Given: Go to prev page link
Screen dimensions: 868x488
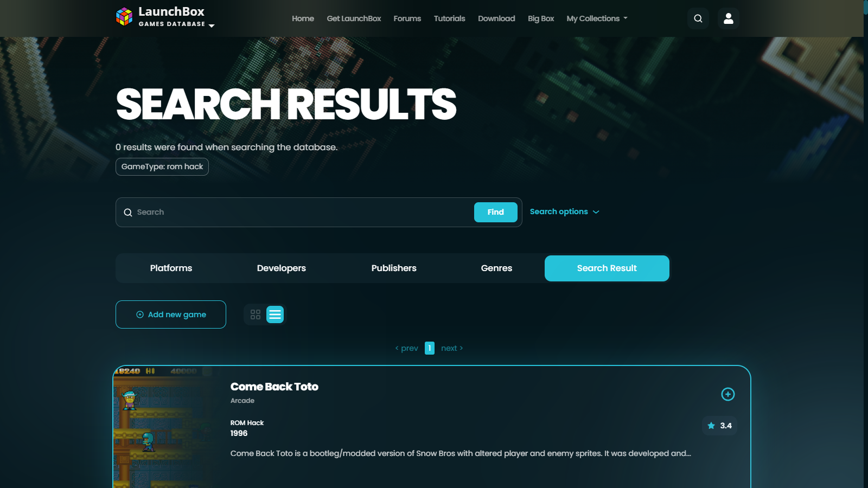Looking at the screenshot, I should coord(406,348).
